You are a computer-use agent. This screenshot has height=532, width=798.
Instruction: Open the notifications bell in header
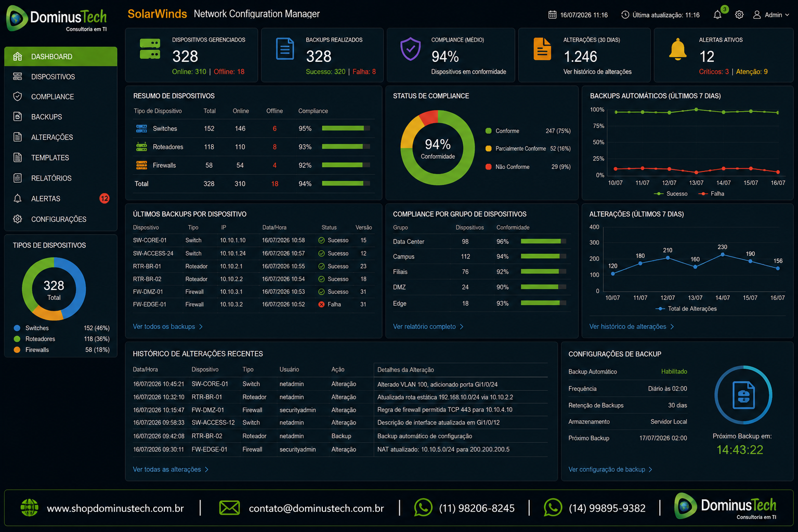tap(717, 15)
